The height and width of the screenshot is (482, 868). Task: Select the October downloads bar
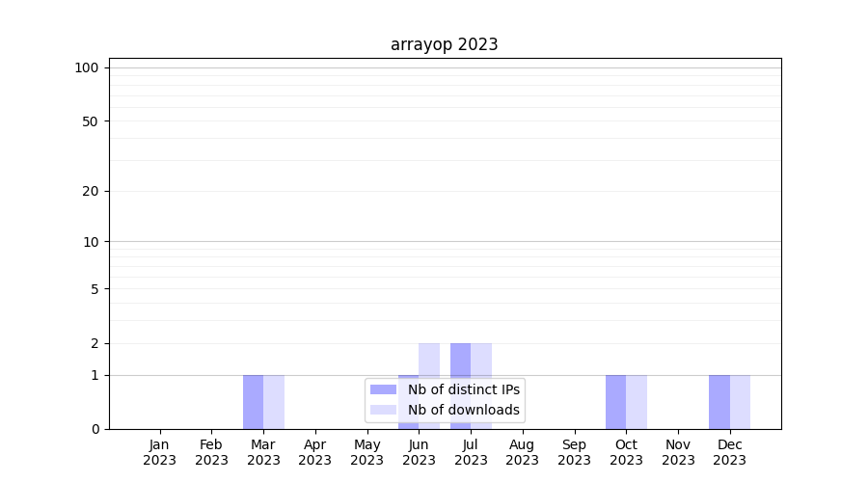(x=637, y=402)
